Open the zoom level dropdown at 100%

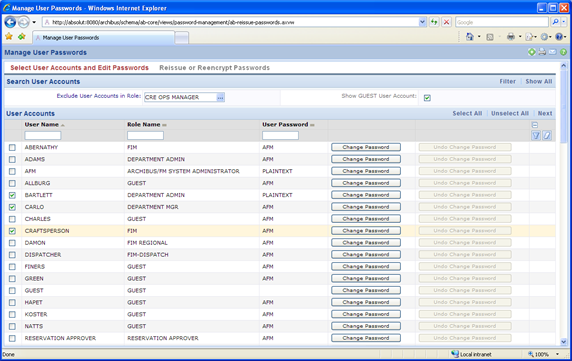click(x=557, y=354)
